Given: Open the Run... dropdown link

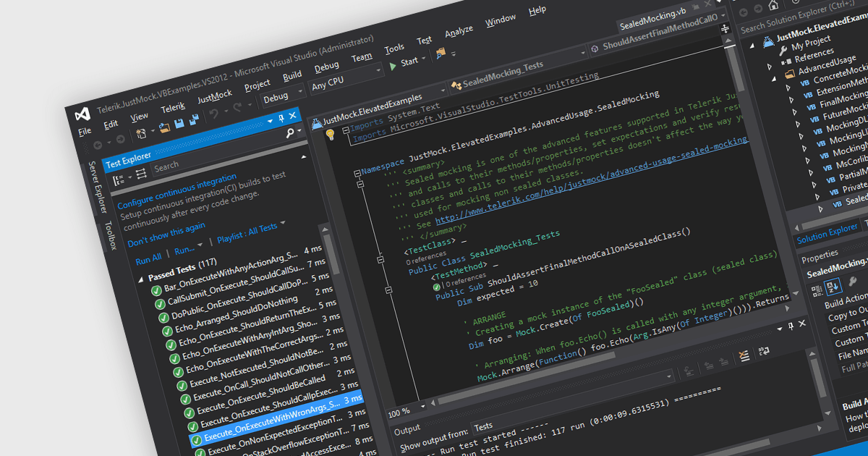Looking at the screenshot, I should pyautogui.click(x=187, y=248).
